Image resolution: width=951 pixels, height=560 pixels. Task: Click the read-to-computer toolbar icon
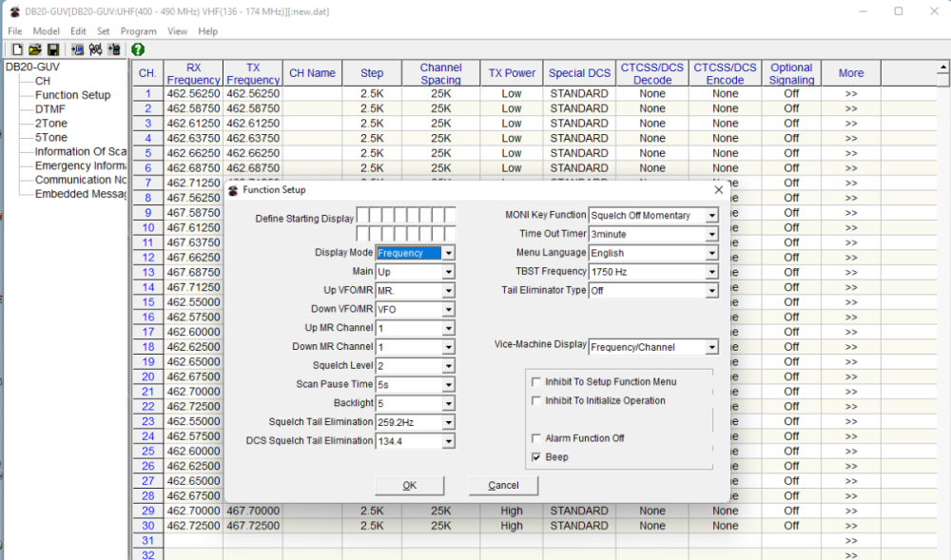coord(77,49)
